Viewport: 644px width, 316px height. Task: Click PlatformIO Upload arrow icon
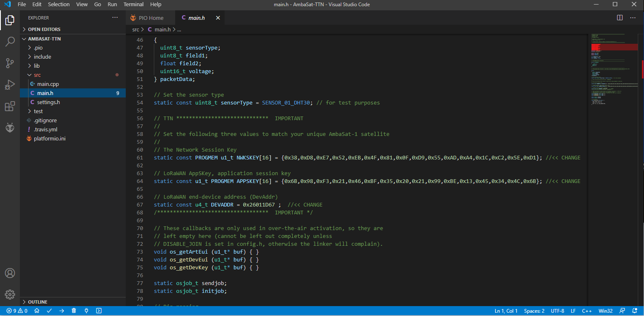click(x=62, y=311)
